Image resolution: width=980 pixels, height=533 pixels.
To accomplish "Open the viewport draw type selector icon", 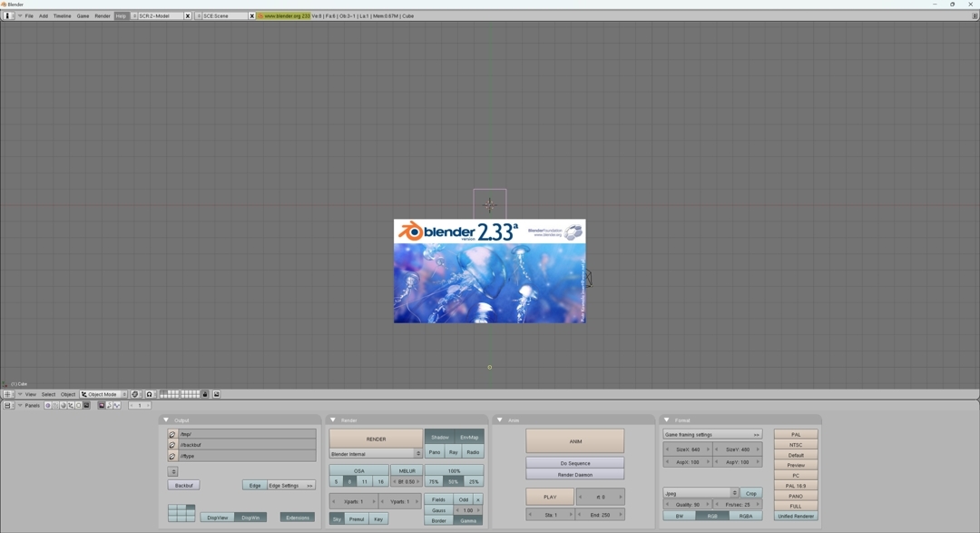I will (135, 394).
